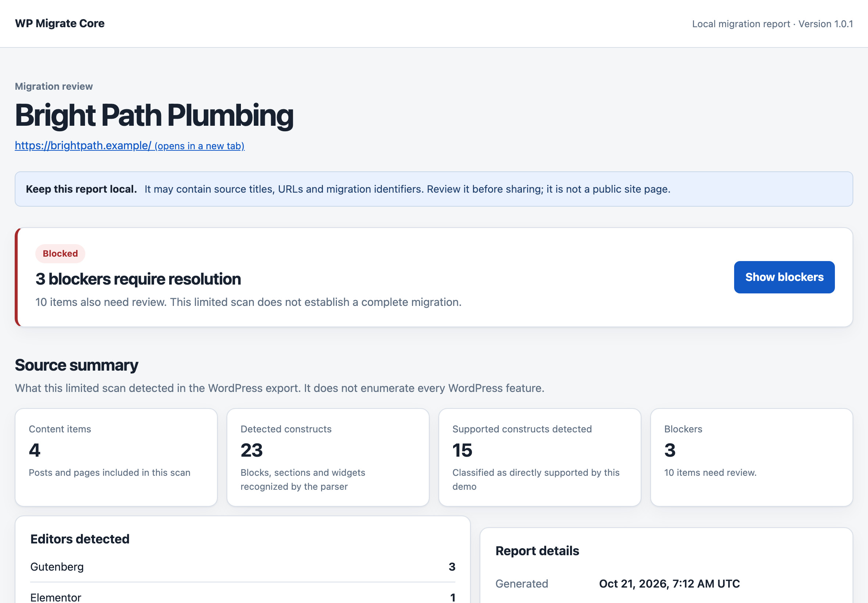Click the Detected constructs value 23

(252, 450)
